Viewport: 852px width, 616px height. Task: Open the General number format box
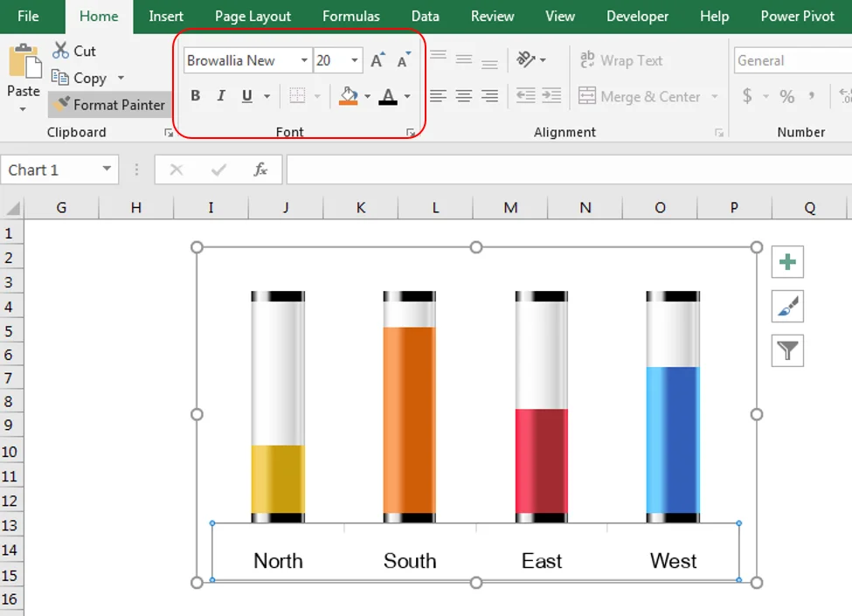[x=793, y=60]
